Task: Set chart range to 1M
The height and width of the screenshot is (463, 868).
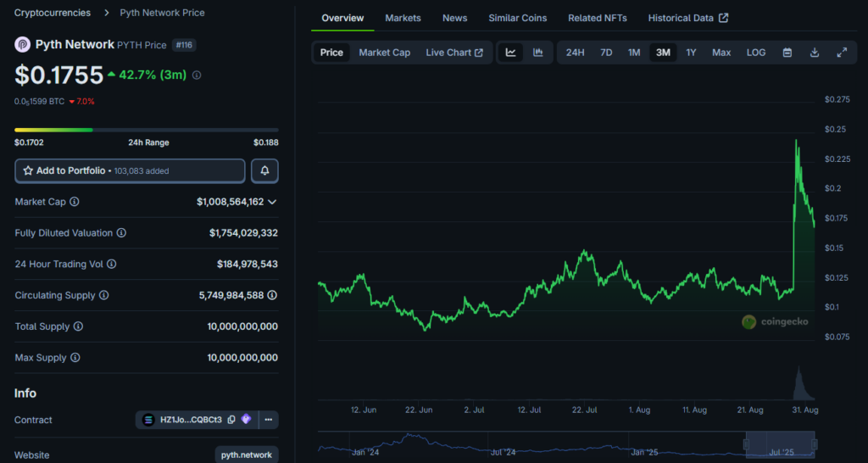Action: 634,53
